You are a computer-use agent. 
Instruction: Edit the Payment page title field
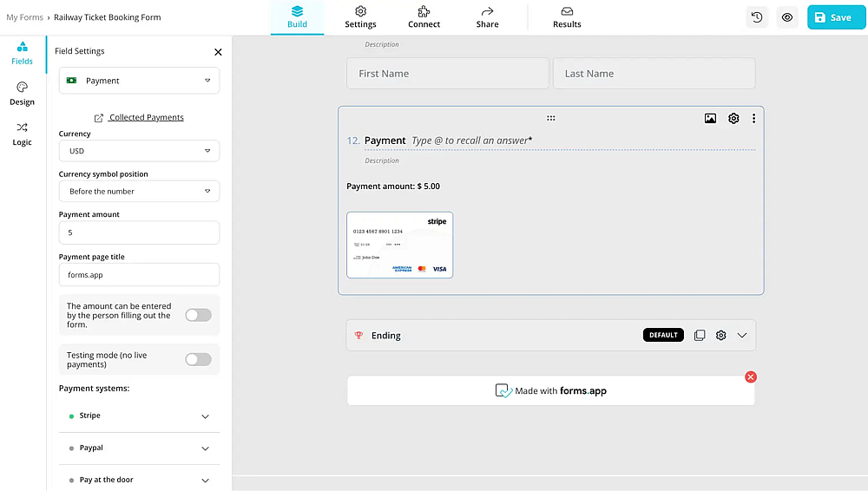pyautogui.click(x=139, y=275)
